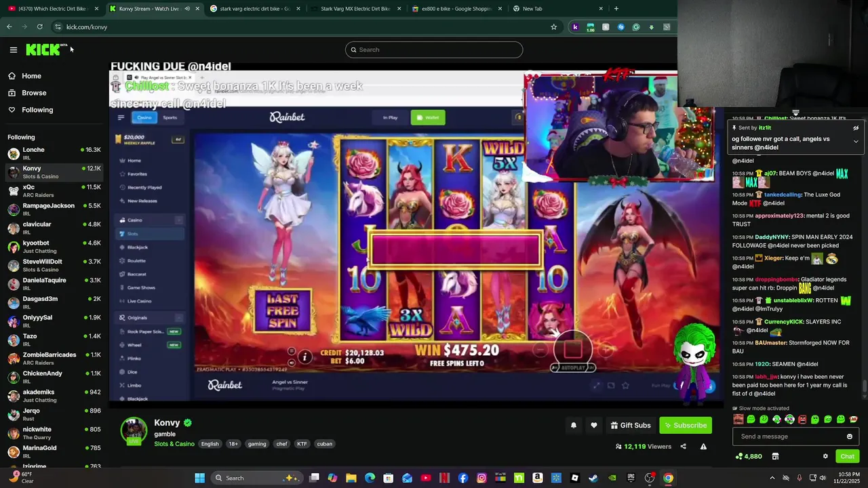Focus the Kick search box
The width and height of the screenshot is (868, 488).
coord(434,49)
